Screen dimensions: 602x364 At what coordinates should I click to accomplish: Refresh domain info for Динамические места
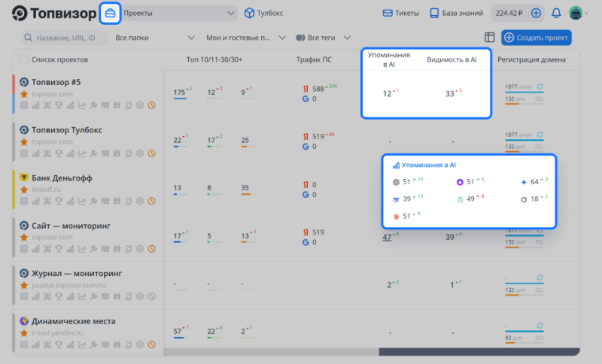tap(540, 325)
